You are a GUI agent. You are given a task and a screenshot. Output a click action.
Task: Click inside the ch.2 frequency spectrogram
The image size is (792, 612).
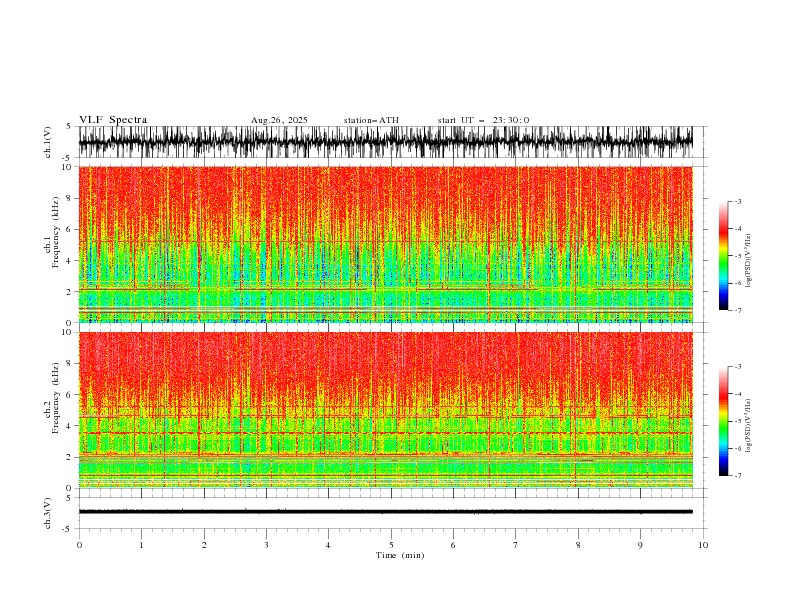coord(385,410)
